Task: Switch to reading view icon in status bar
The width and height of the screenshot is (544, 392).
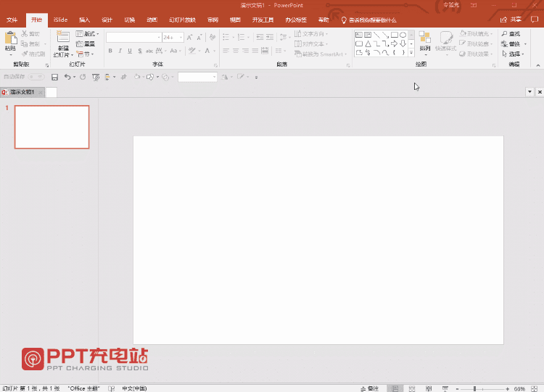Action: pyautogui.click(x=429, y=389)
